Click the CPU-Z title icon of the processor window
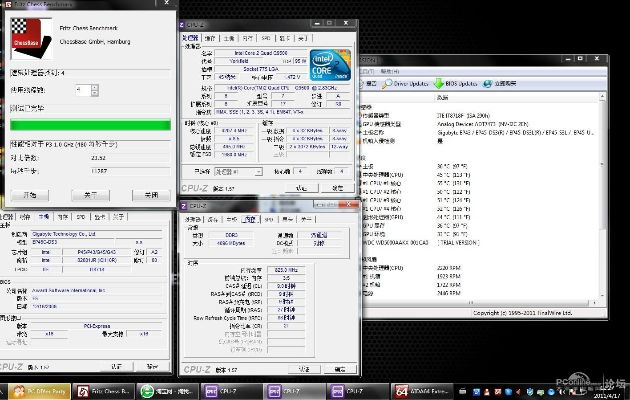Screen dimensions: 630x400 [x=182, y=25]
